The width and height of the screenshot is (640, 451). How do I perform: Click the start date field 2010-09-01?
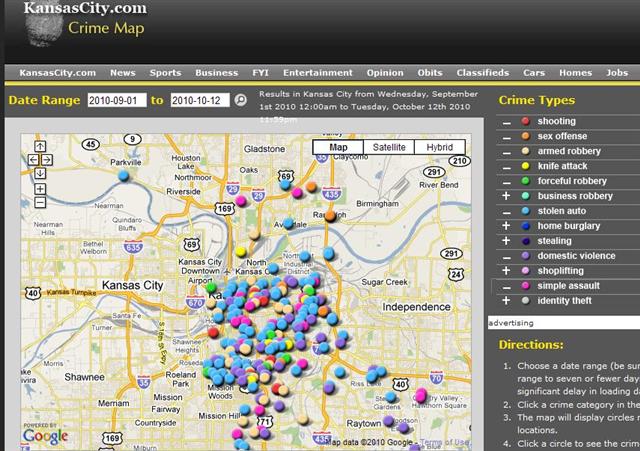pyautogui.click(x=117, y=100)
